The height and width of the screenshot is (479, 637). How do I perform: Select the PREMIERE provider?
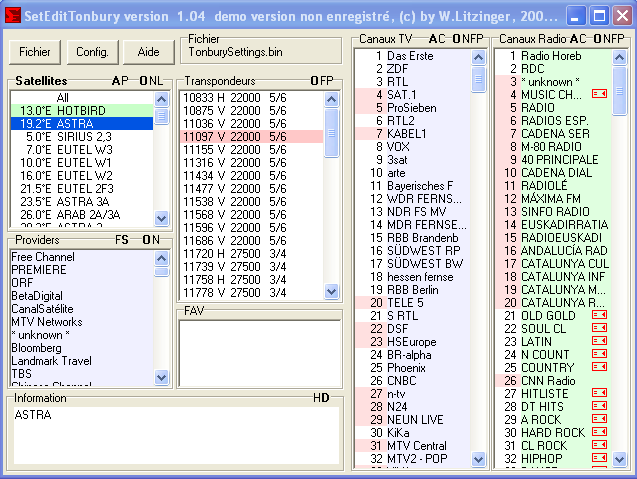pyautogui.click(x=82, y=270)
